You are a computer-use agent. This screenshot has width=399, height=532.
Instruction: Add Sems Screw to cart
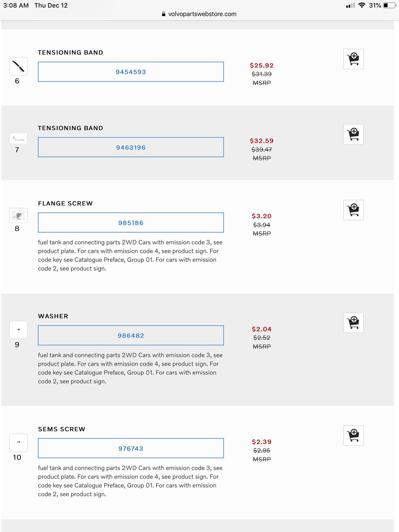(353, 435)
